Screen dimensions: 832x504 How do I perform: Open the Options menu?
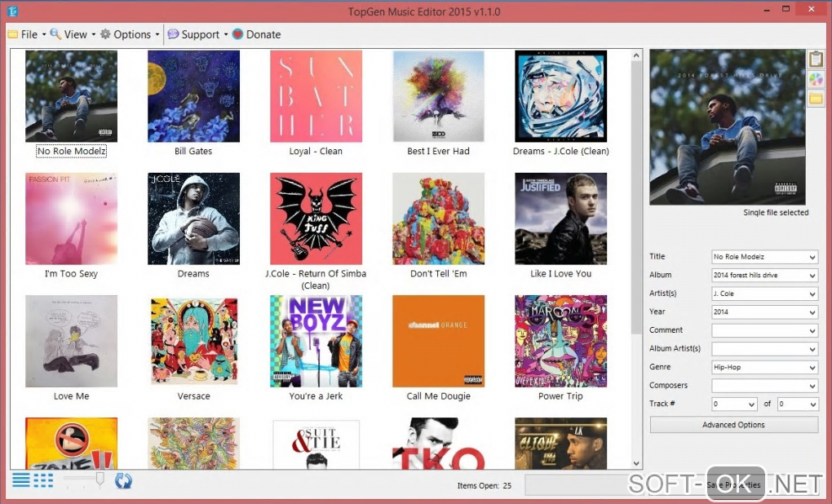pyautogui.click(x=130, y=34)
